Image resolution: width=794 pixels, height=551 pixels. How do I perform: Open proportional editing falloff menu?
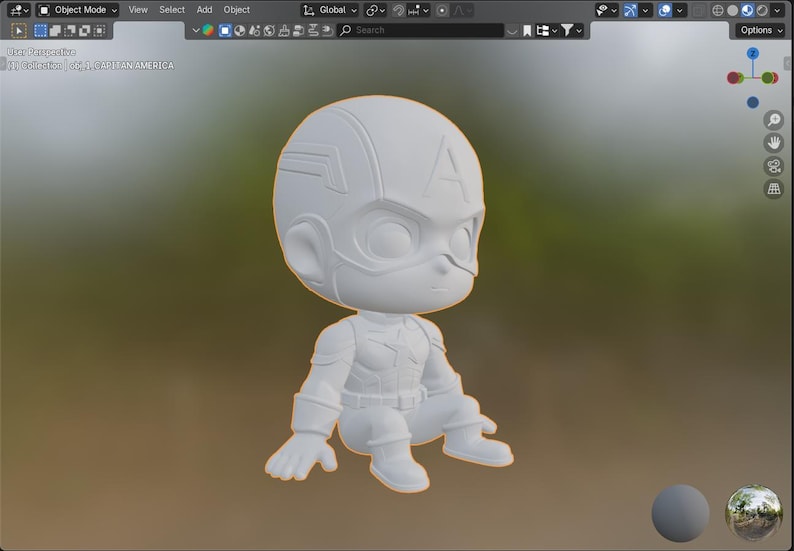pyautogui.click(x=462, y=10)
